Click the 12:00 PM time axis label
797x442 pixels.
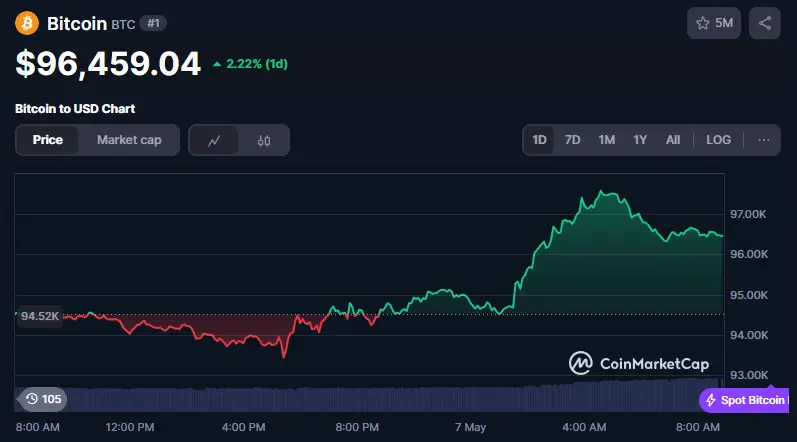click(130, 427)
